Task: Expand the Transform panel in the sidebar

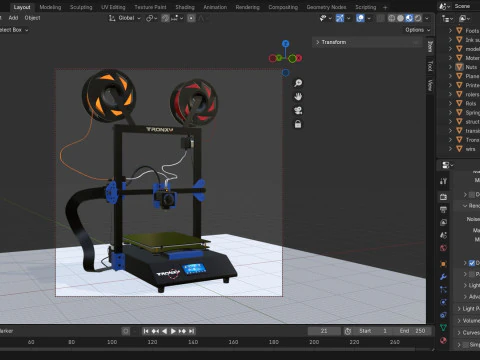Action: [367, 42]
